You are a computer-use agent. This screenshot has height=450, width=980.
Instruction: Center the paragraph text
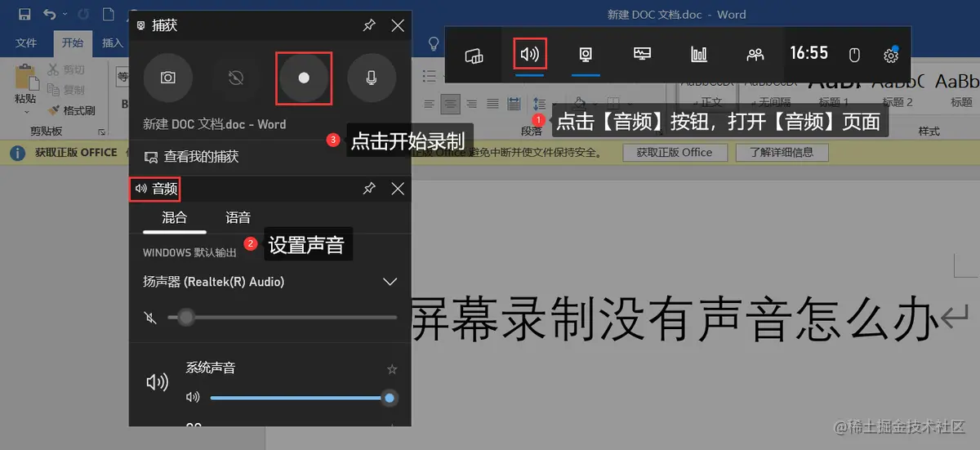coord(449,104)
